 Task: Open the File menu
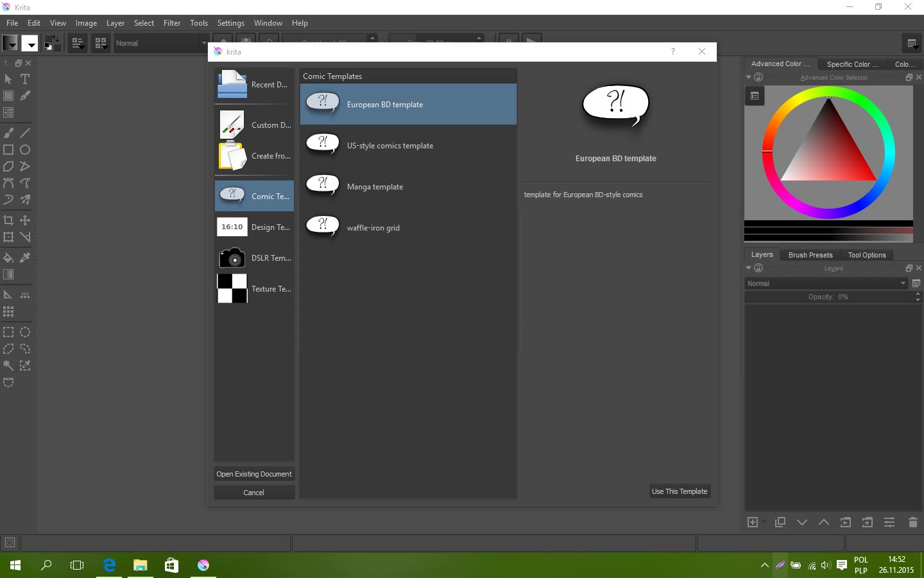[x=12, y=22]
